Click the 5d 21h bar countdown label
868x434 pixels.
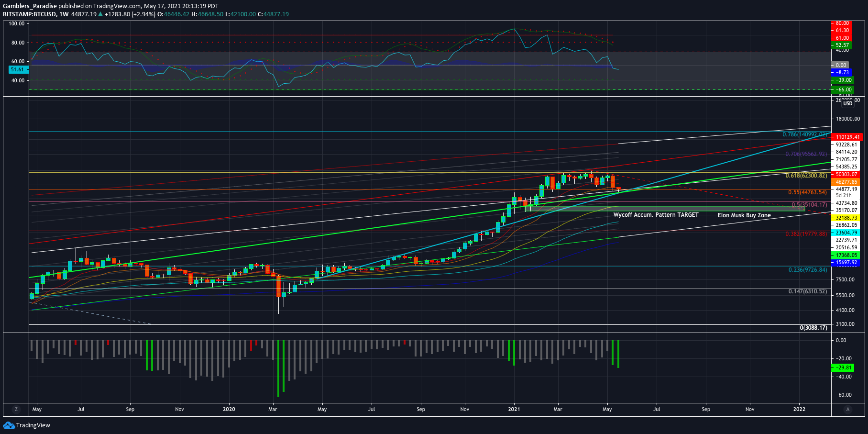coord(844,195)
